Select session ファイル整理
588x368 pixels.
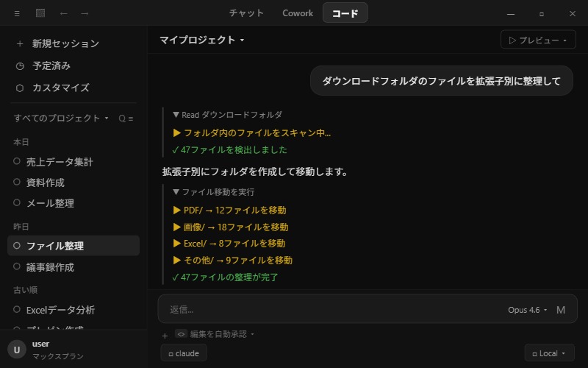[73, 246]
